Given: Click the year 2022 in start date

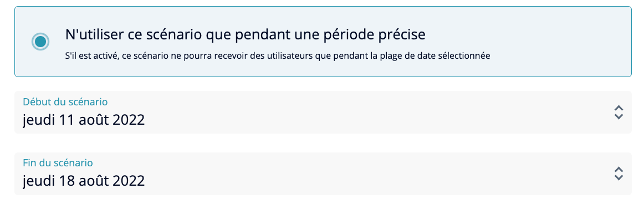Looking at the screenshot, I should click(129, 120).
